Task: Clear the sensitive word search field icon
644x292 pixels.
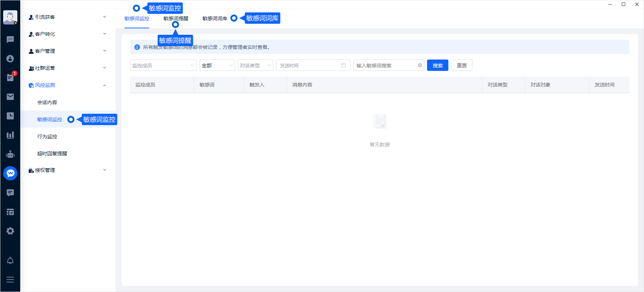Action: pyautogui.click(x=420, y=66)
